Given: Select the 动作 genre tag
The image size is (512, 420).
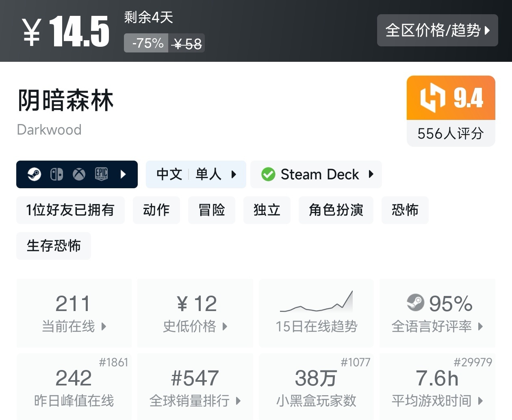Looking at the screenshot, I should 156,210.
